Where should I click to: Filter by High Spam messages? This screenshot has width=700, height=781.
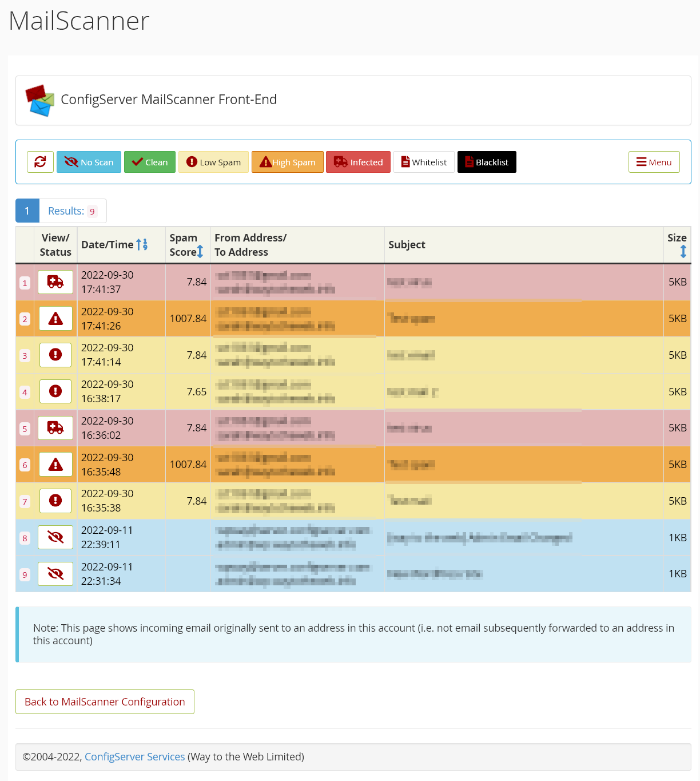287,162
